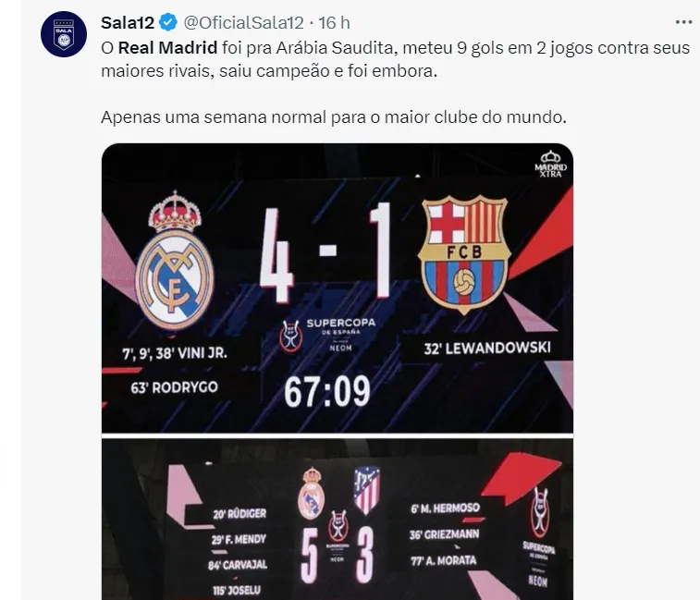
Task: Click the Madrid Xtra watermark logo
Action: pos(550,165)
